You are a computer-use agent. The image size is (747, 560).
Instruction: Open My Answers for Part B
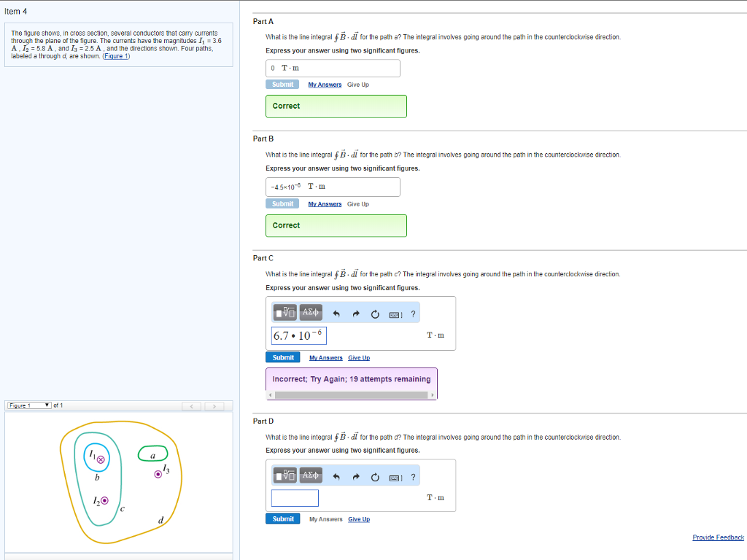(x=325, y=203)
